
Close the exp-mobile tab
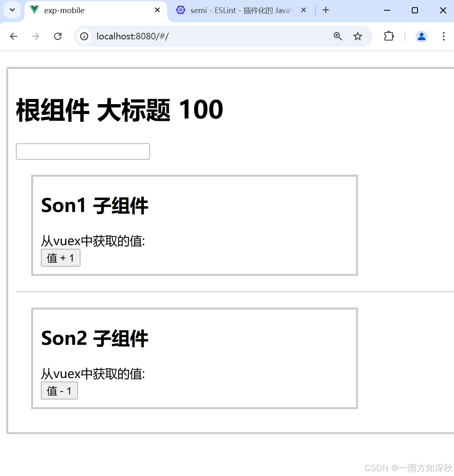click(157, 10)
